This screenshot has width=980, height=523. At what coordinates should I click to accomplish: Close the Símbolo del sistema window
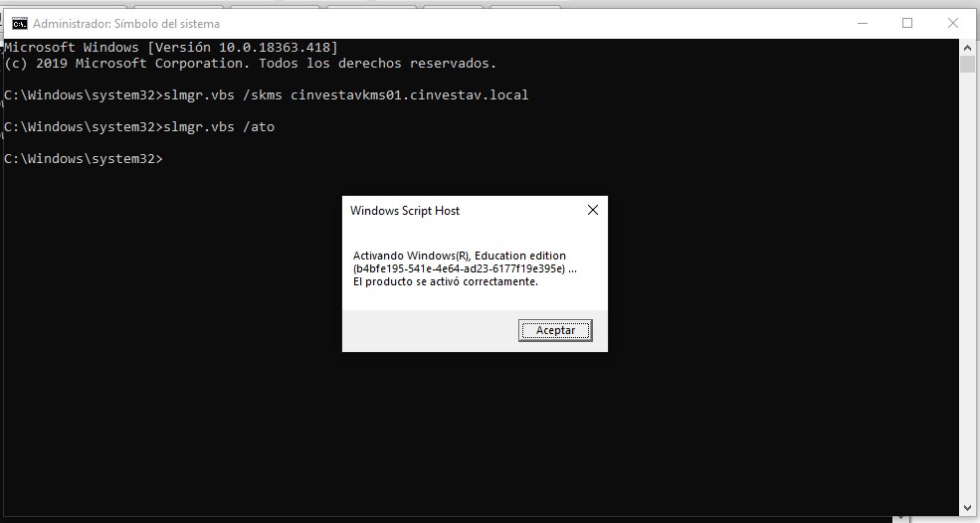(x=953, y=23)
